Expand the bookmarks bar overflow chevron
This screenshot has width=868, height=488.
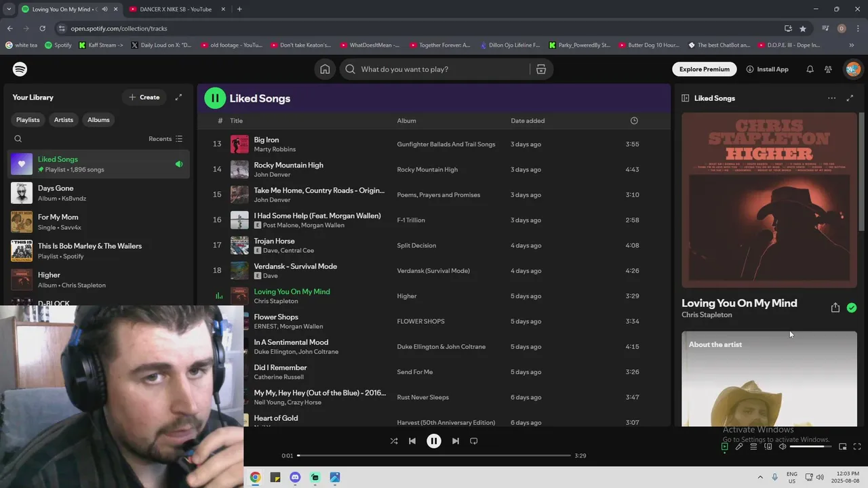(x=852, y=45)
